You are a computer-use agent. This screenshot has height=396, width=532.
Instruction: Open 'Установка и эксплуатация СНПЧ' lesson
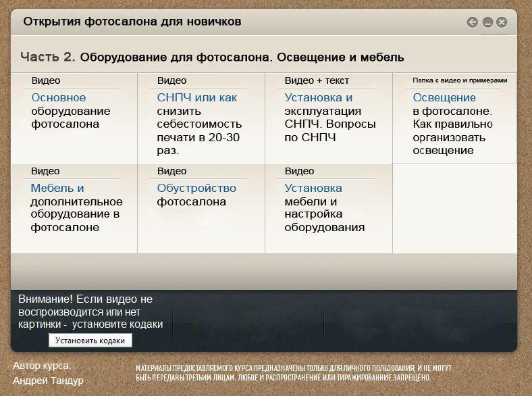point(318,98)
